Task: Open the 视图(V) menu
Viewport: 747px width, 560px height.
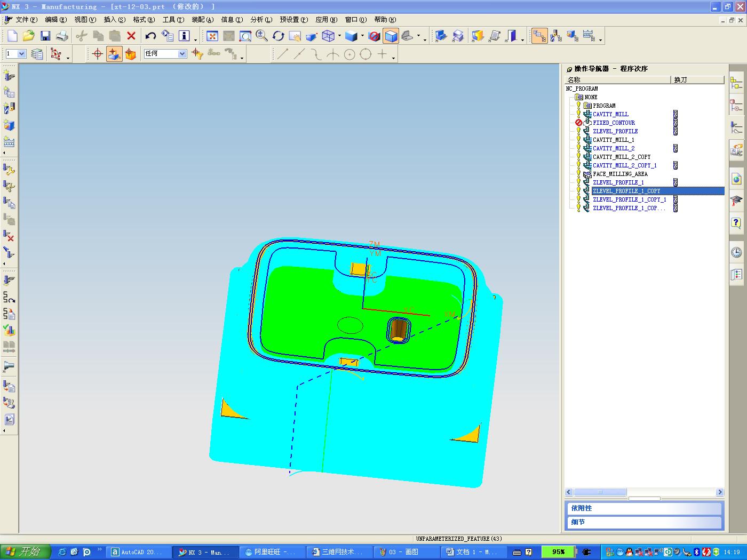Action: pos(85,20)
